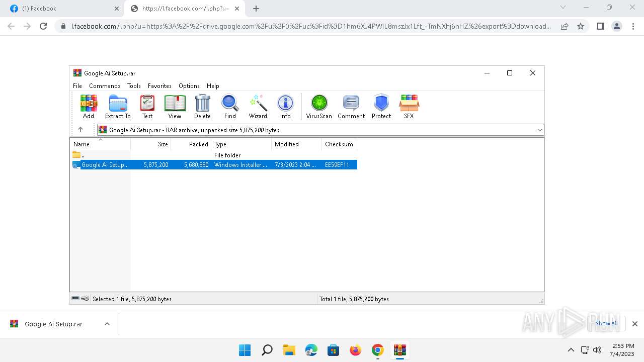Viewport: 644px width, 362px height.
Task: Open the Chrome three-dot menu
Action: [x=633, y=26]
